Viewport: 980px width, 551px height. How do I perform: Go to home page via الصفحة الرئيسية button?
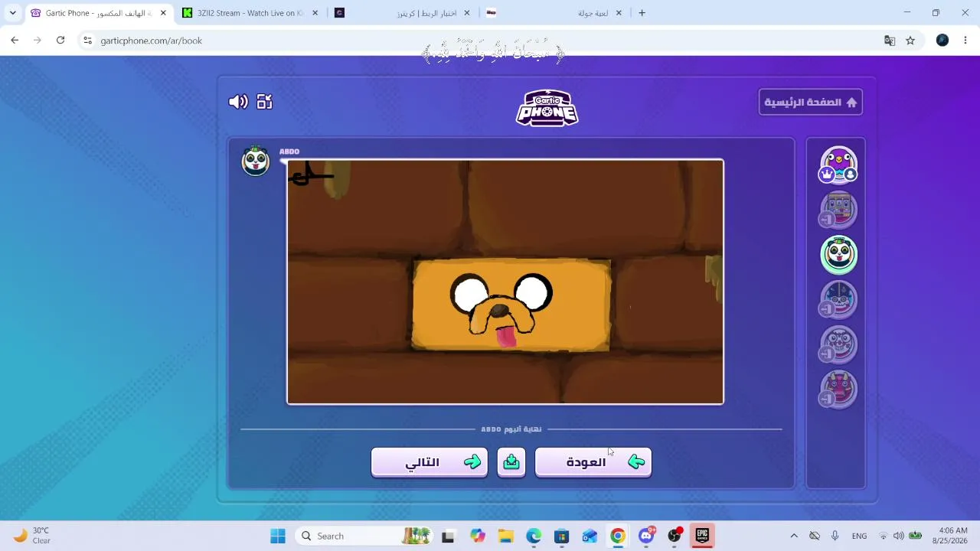(x=811, y=103)
